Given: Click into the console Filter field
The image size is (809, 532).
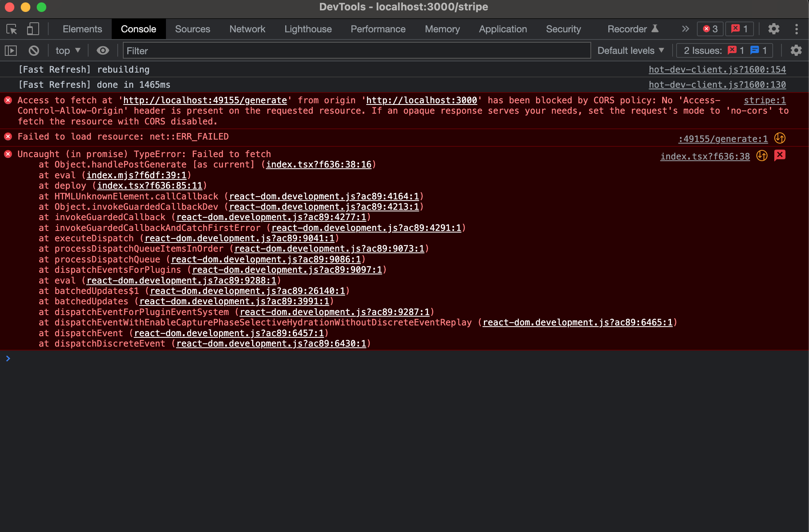Looking at the screenshot, I should [x=356, y=51].
